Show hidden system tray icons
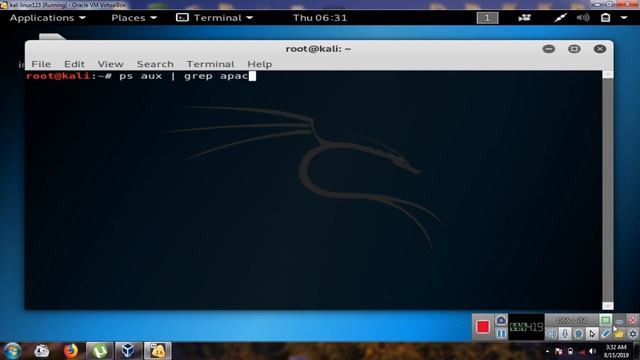Viewport: 640px width, 360px height. tap(547, 351)
